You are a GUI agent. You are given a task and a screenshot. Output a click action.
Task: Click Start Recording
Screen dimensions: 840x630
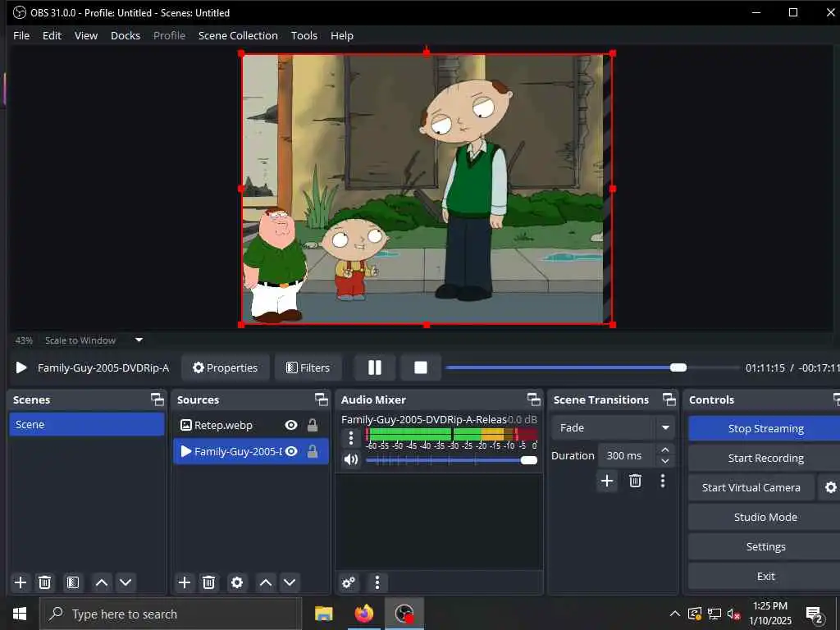(765, 458)
